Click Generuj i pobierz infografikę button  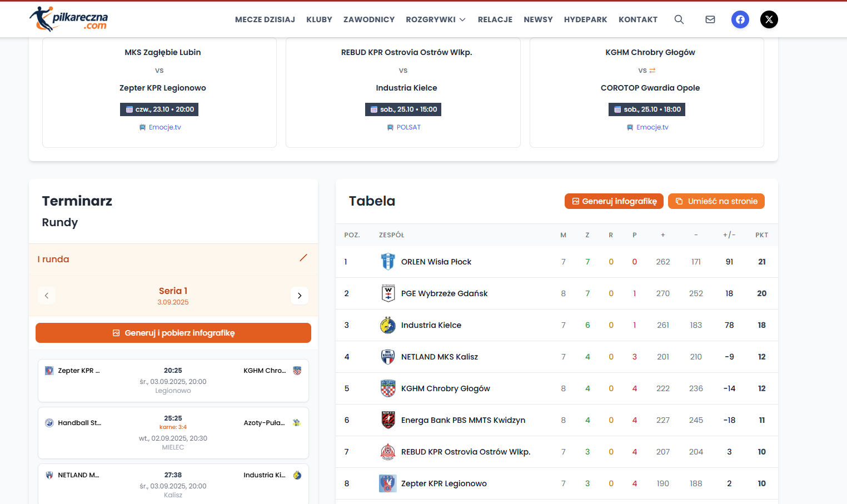pos(173,333)
